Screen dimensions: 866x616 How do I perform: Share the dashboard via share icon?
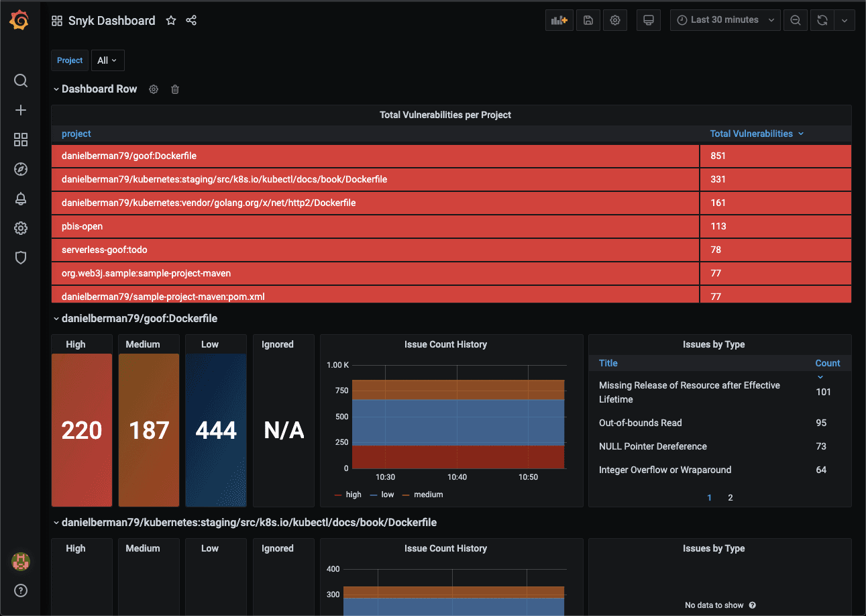[x=191, y=21]
